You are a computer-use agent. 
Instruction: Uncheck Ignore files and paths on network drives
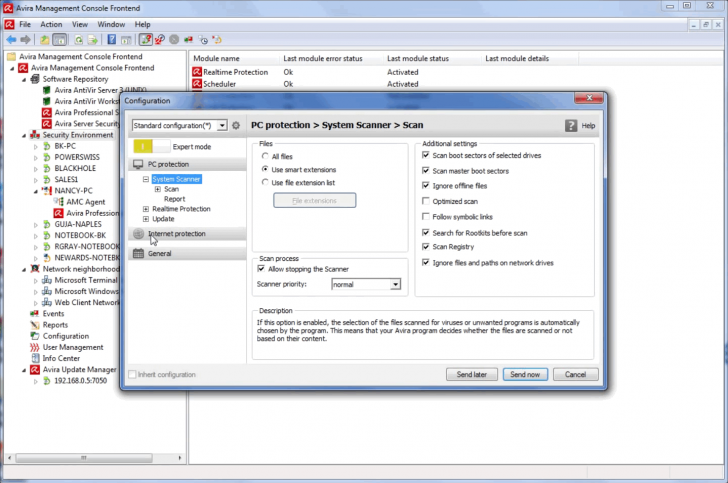pos(426,262)
